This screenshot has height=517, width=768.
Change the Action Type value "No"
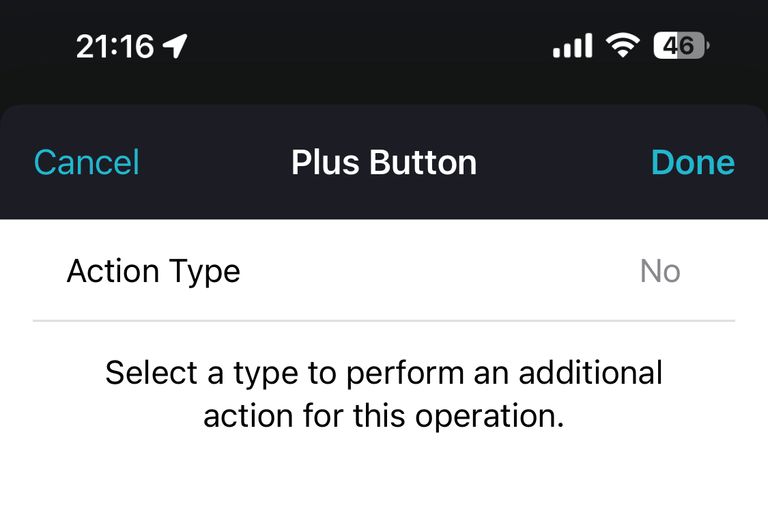coord(660,271)
